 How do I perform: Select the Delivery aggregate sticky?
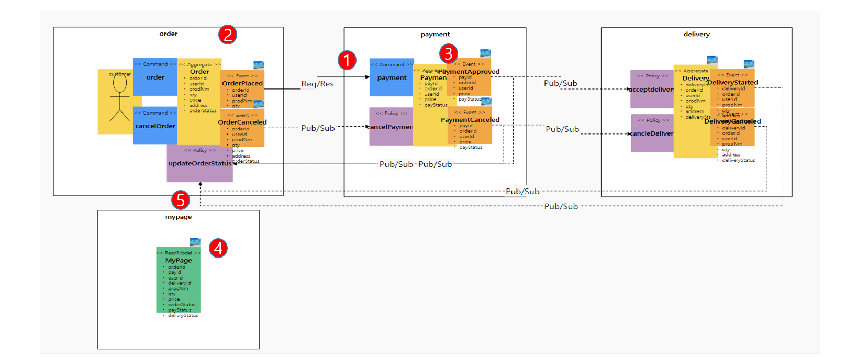695,111
